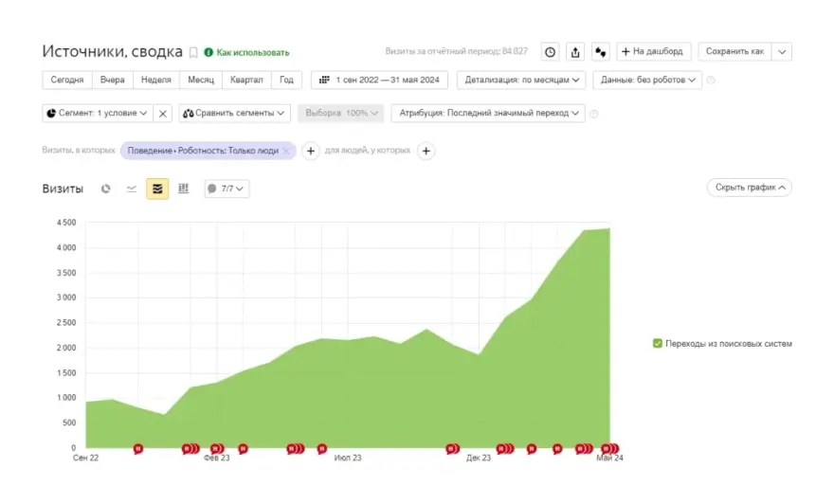Image resolution: width=834 pixels, height=504 pixels.
Task: Select the 'Квартал' period tab
Action: [x=246, y=81]
